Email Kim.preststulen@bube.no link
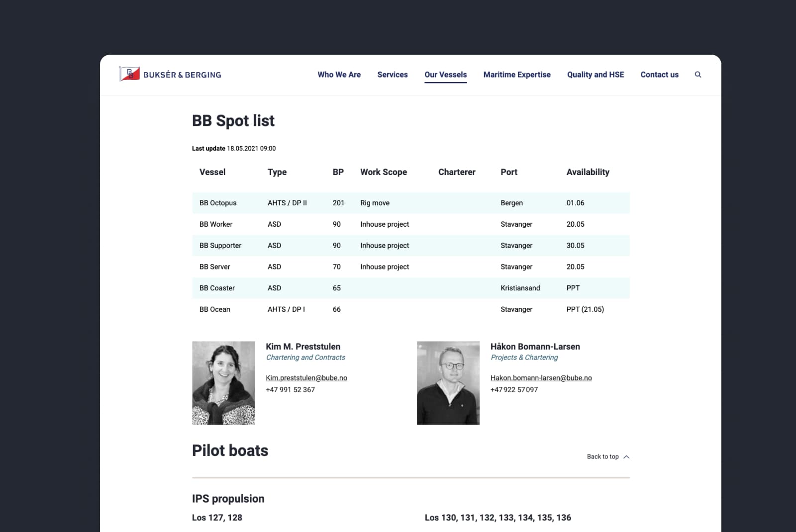This screenshot has height=532, width=796. (x=306, y=378)
